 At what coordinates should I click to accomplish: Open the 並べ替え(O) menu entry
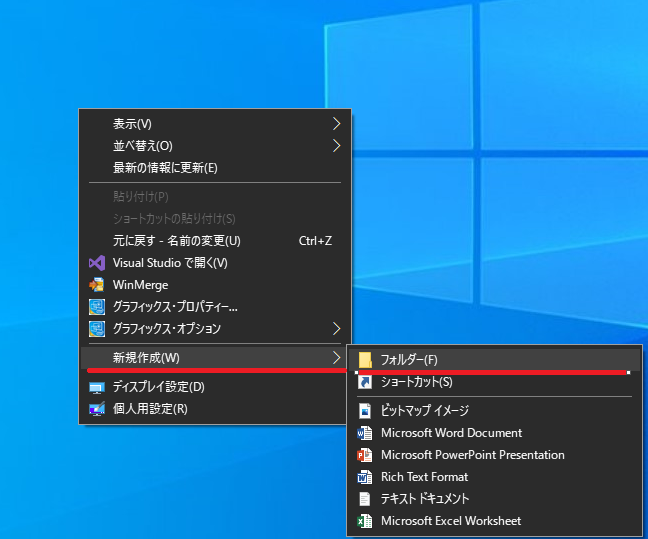pos(215,145)
